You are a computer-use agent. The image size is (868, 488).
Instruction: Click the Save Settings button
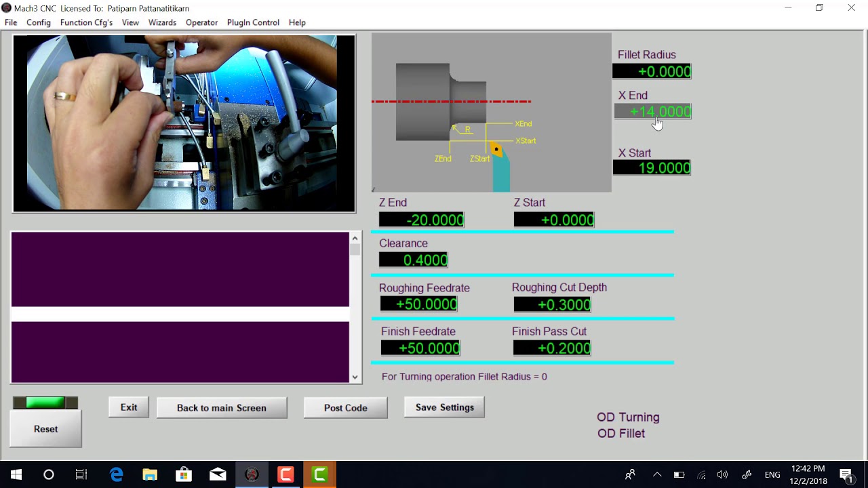pyautogui.click(x=444, y=407)
